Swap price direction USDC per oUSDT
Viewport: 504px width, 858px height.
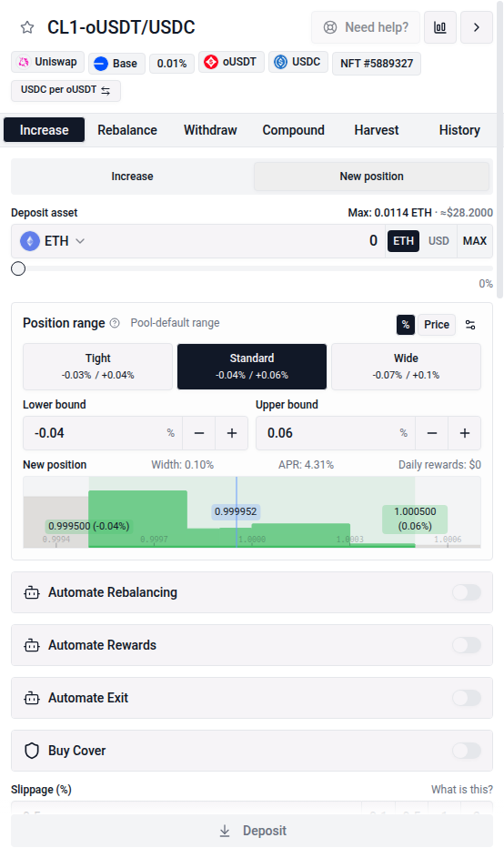point(66,90)
